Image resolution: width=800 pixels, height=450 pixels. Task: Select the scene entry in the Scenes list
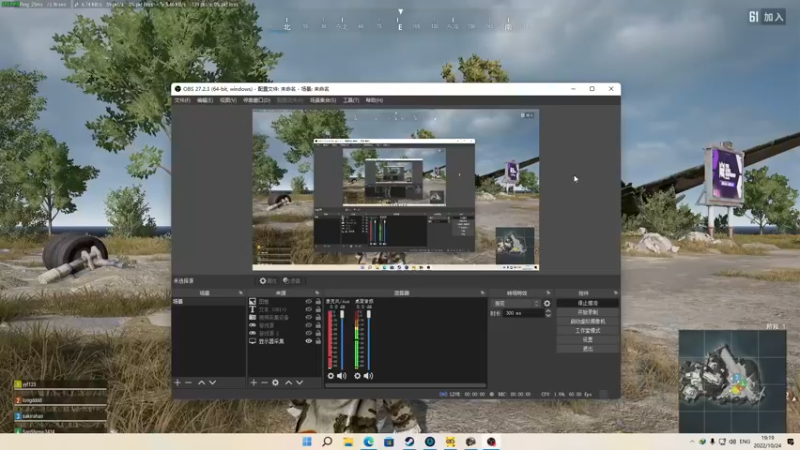coord(208,302)
